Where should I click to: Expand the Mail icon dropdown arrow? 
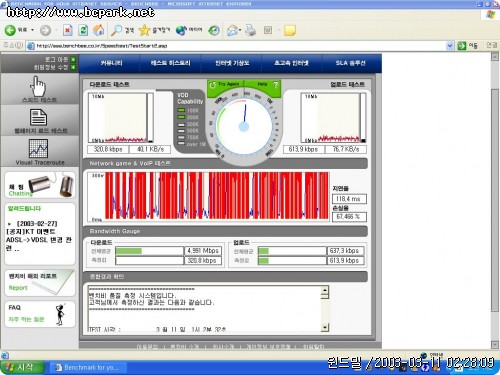click(240, 30)
